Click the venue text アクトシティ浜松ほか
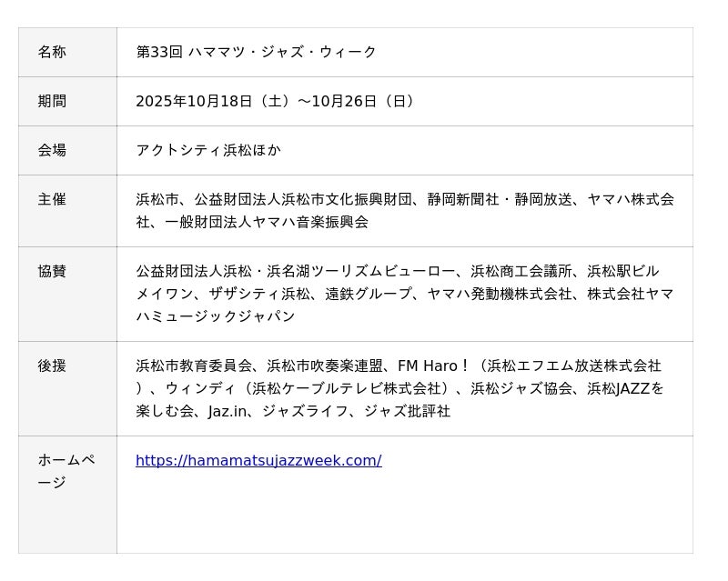 pos(208,150)
